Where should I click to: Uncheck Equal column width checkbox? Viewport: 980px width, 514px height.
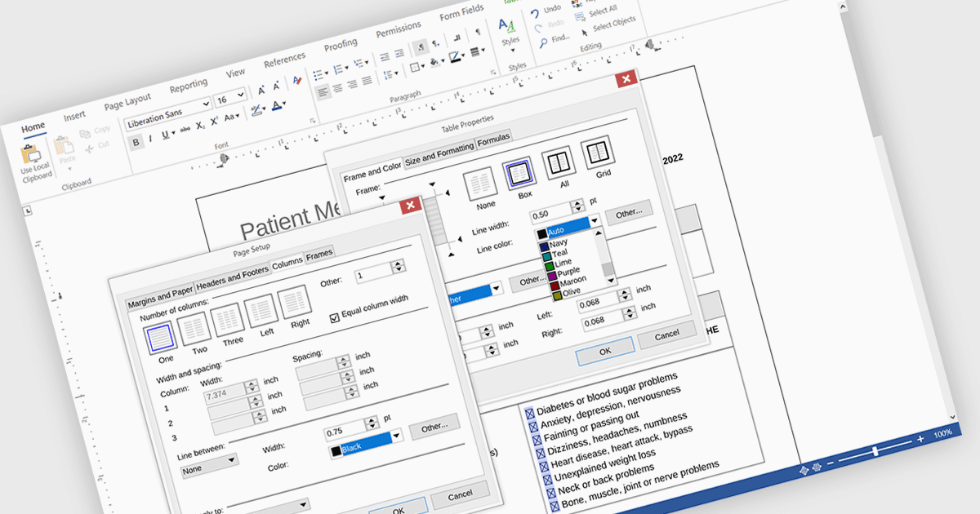334,317
